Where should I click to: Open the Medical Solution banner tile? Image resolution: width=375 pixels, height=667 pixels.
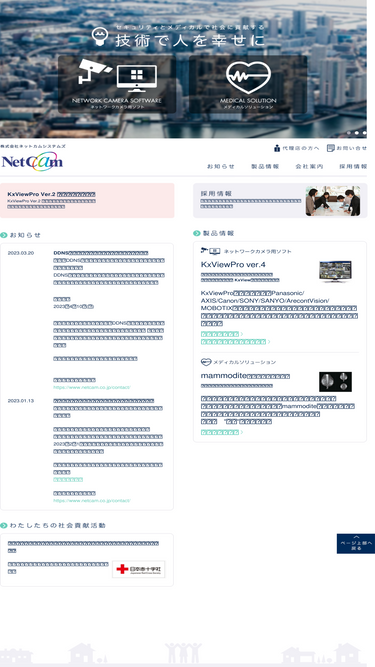click(248, 84)
